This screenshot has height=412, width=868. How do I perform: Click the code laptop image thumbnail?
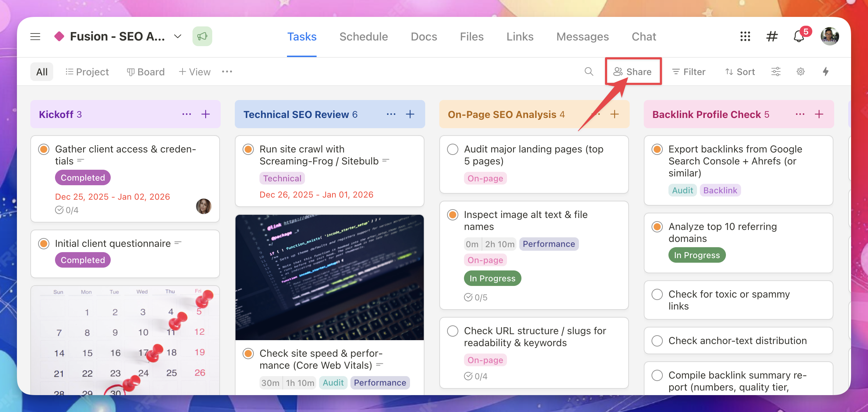tap(330, 277)
